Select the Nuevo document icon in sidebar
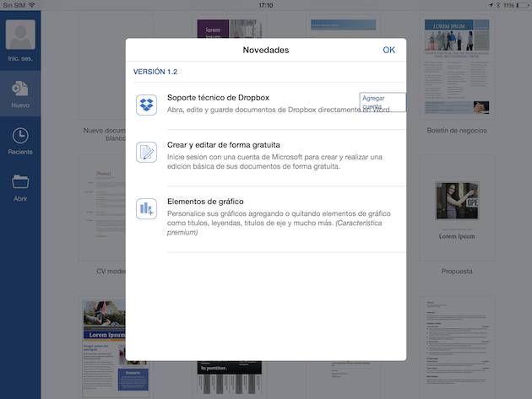 [x=20, y=89]
